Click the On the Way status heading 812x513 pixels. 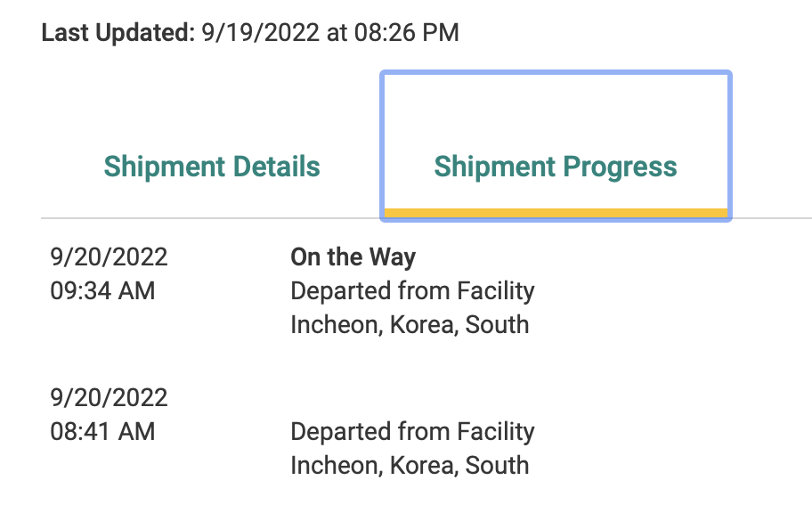pyautogui.click(x=353, y=257)
